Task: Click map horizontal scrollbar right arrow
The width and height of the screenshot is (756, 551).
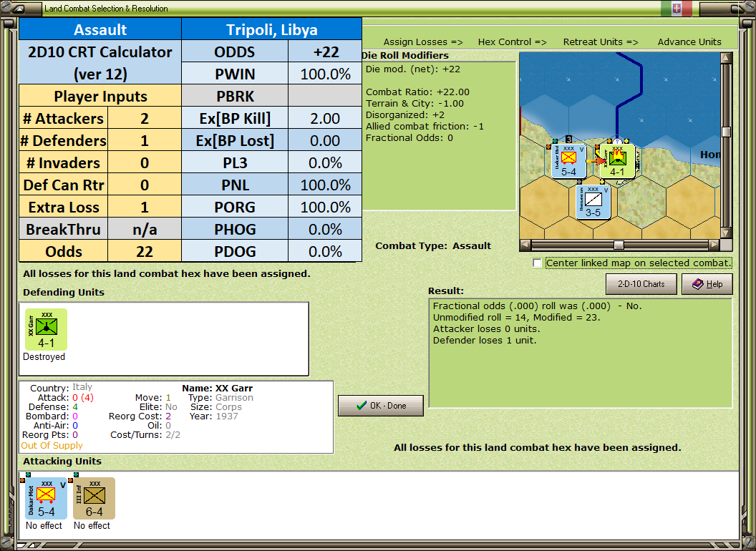Action: coord(714,245)
